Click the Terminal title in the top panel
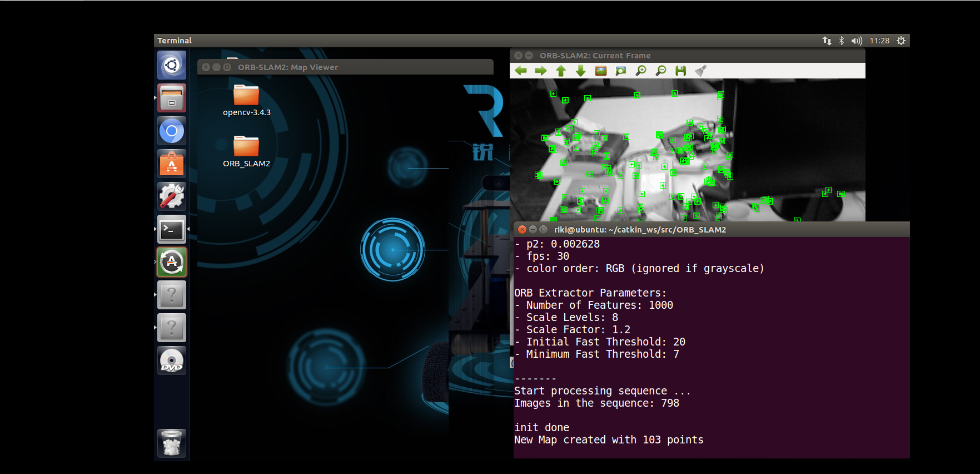The height and width of the screenshot is (474, 980). pyautogui.click(x=175, y=41)
